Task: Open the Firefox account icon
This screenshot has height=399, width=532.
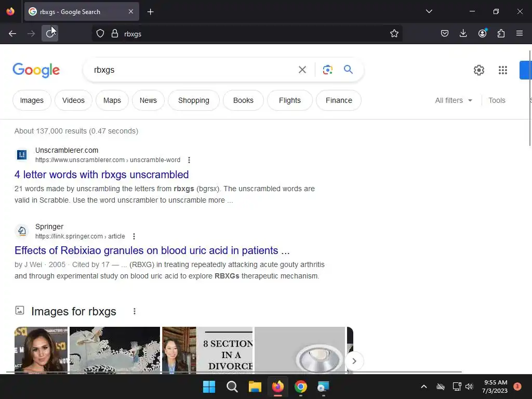Action: pos(482,34)
